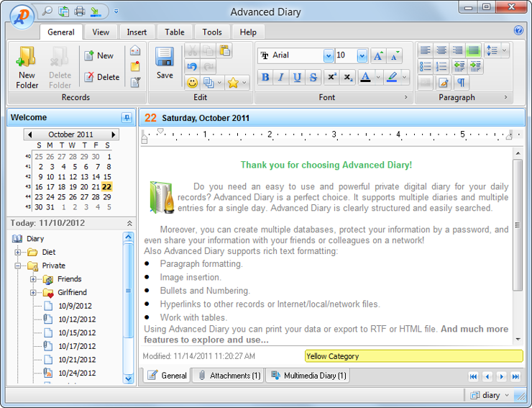Toggle italic text style
Image resolution: width=532 pixels, height=408 pixels.
pyautogui.click(x=281, y=77)
